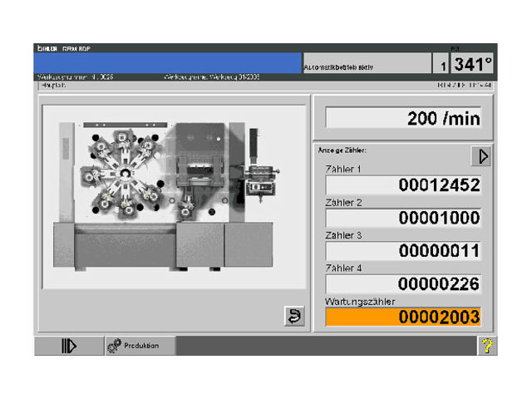
Task: Click the gear icon on the Produktion button
Action: click(115, 346)
